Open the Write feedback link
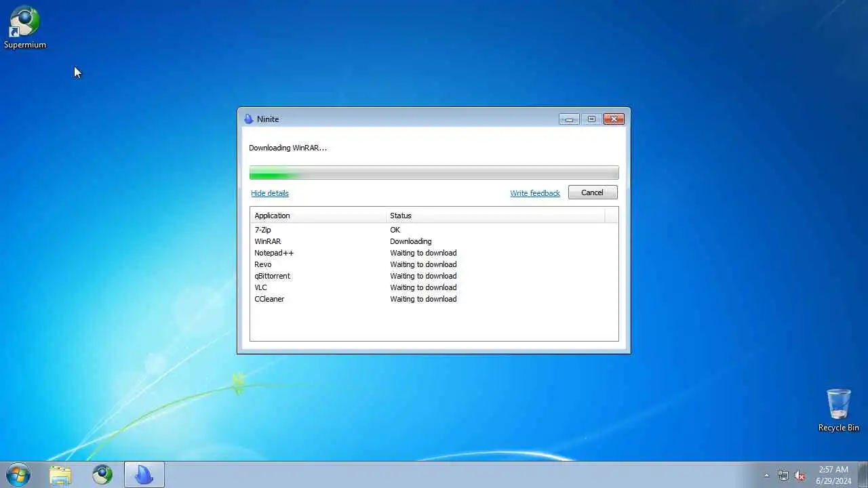Image resolution: width=868 pixels, height=488 pixels. click(535, 193)
